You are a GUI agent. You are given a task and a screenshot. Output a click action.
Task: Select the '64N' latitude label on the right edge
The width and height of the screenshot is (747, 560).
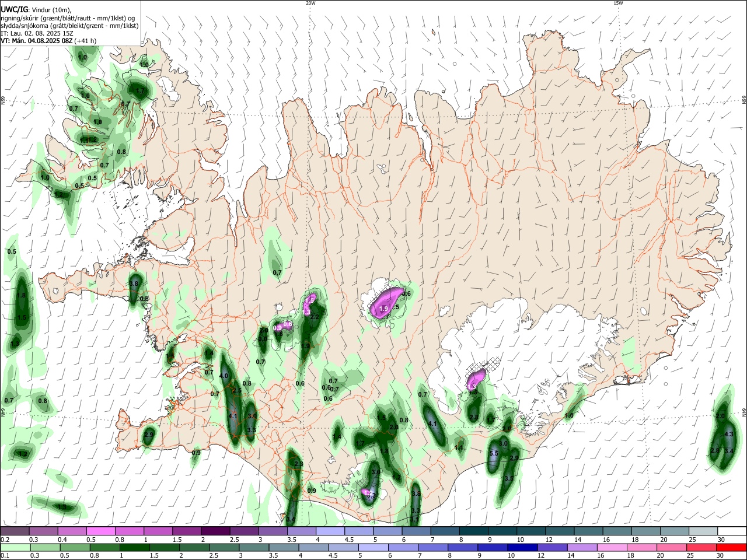click(744, 412)
